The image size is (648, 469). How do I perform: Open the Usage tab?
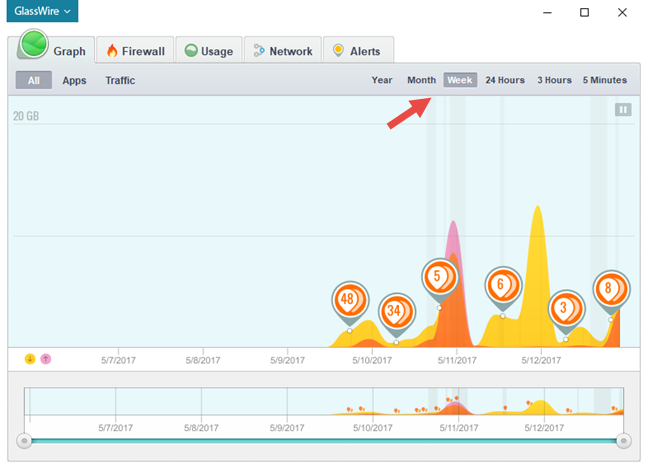[x=209, y=50]
